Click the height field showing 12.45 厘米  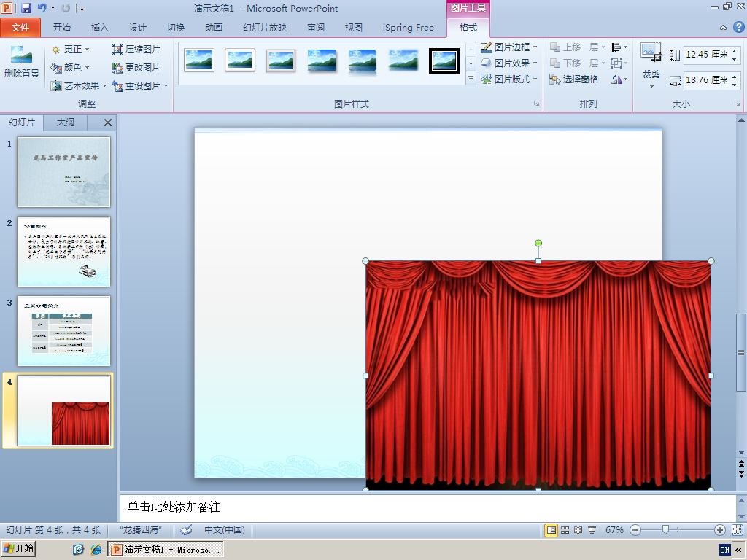point(706,54)
